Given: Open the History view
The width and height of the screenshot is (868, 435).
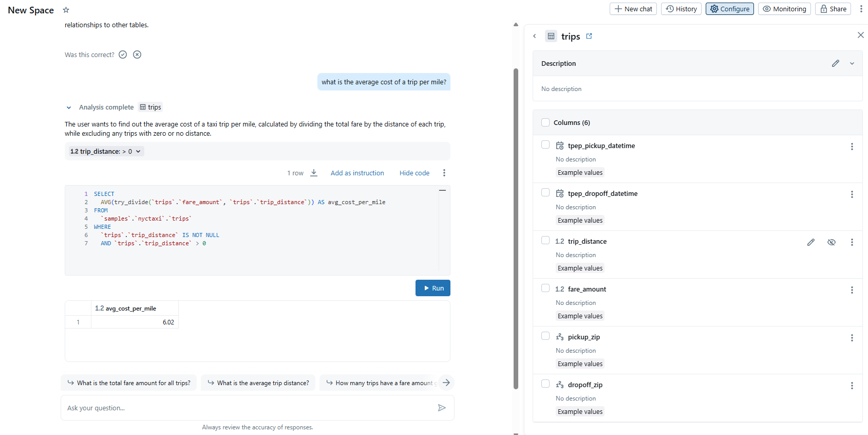Looking at the screenshot, I should 681,9.
